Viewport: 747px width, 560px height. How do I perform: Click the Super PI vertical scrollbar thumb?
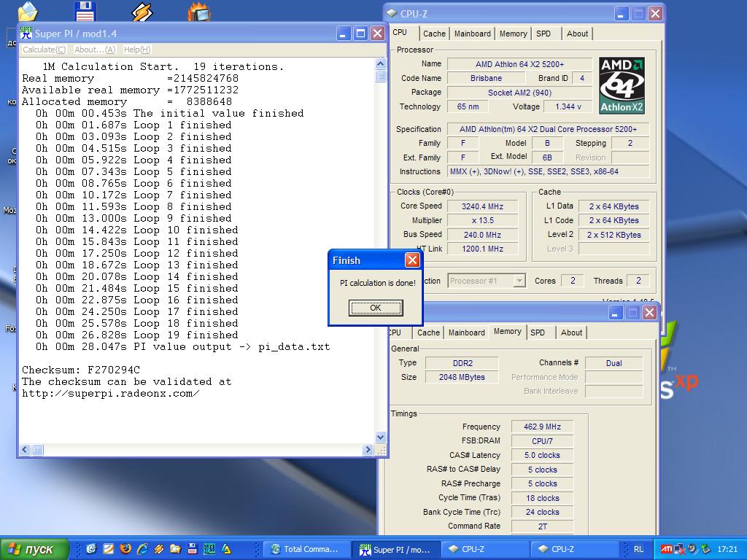[x=380, y=76]
